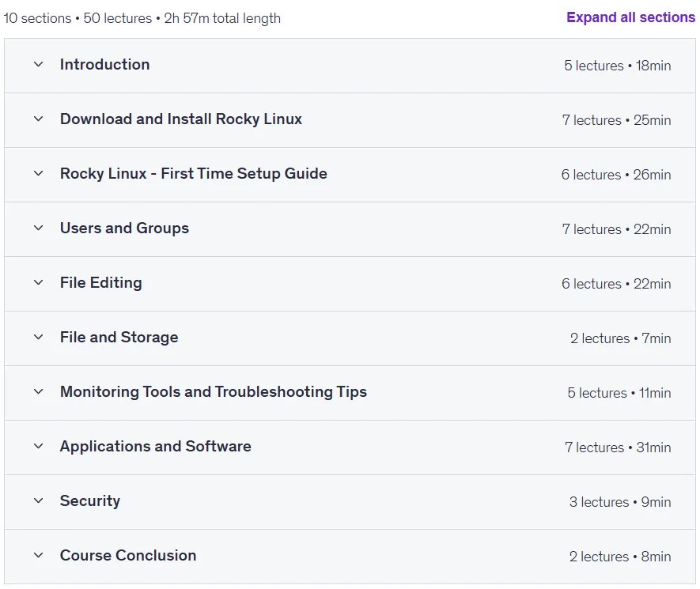Click '7 lectures • 31min' text

click(618, 447)
